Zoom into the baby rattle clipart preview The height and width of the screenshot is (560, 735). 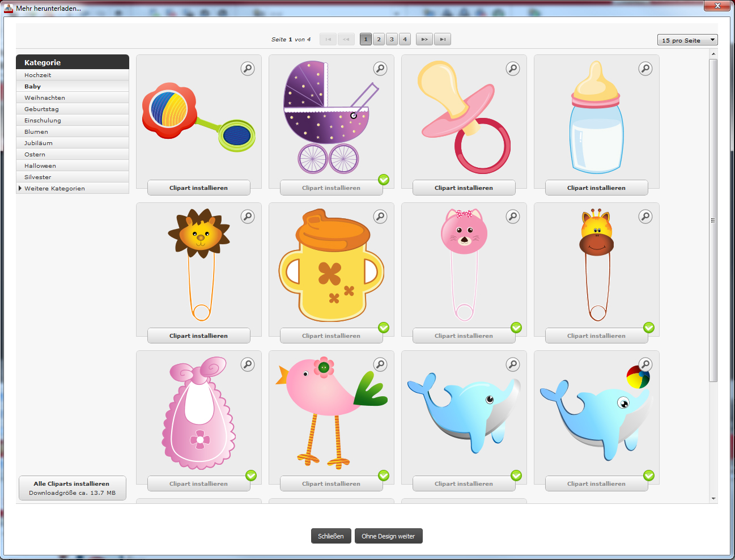tap(248, 69)
